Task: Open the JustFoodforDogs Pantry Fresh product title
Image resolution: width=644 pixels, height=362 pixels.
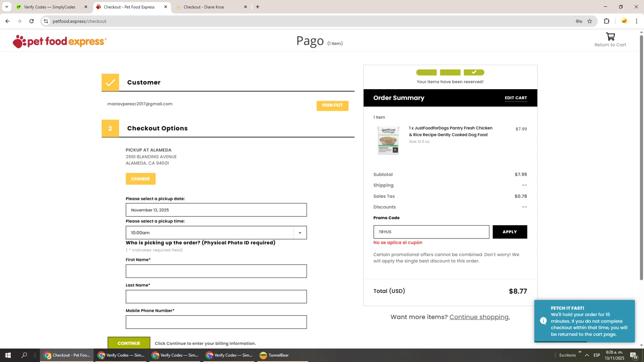Action: pyautogui.click(x=450, y=131)
